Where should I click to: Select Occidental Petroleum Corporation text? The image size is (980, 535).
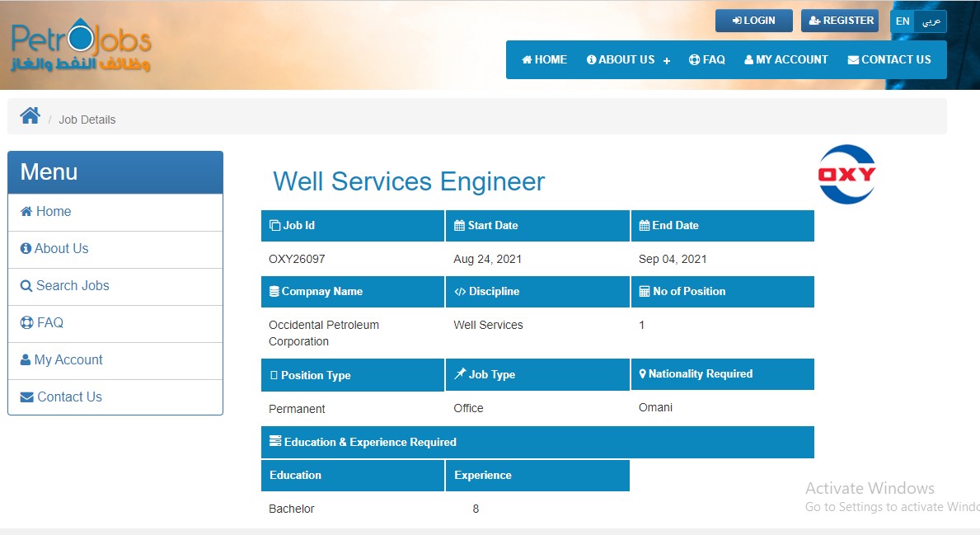tap(324, 333)
